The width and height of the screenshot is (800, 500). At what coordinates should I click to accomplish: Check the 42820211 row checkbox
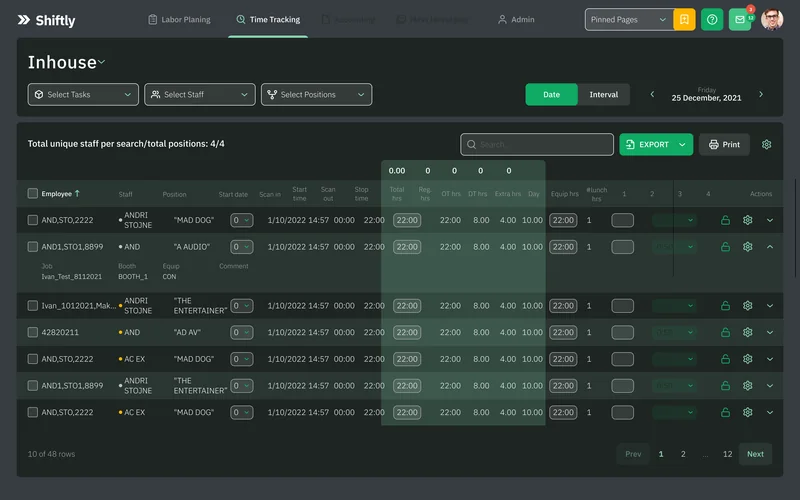click(33, 332)
